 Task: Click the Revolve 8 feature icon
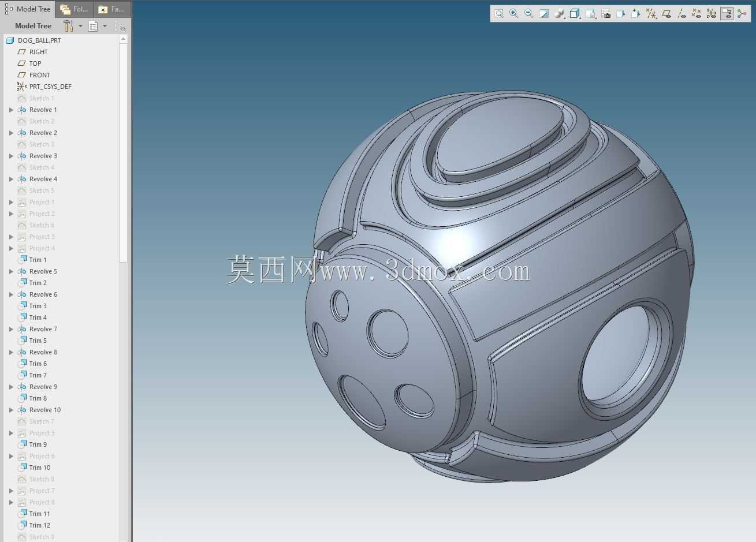(x=22, y=352)
